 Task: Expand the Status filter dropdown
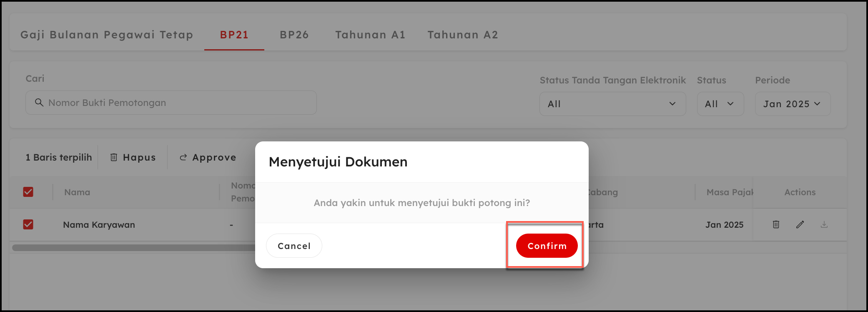point(720,104)
